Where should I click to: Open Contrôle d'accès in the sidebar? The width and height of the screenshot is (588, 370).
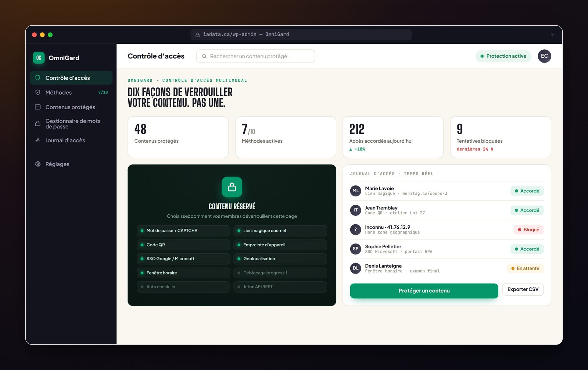(71, 78)
